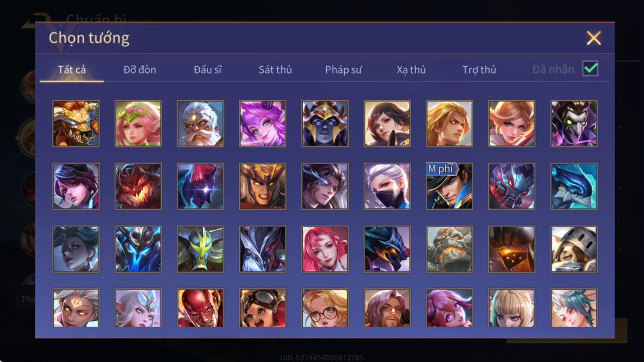Select the orange beast hero portrait
The image size is (644, 362).
point(76,124)
